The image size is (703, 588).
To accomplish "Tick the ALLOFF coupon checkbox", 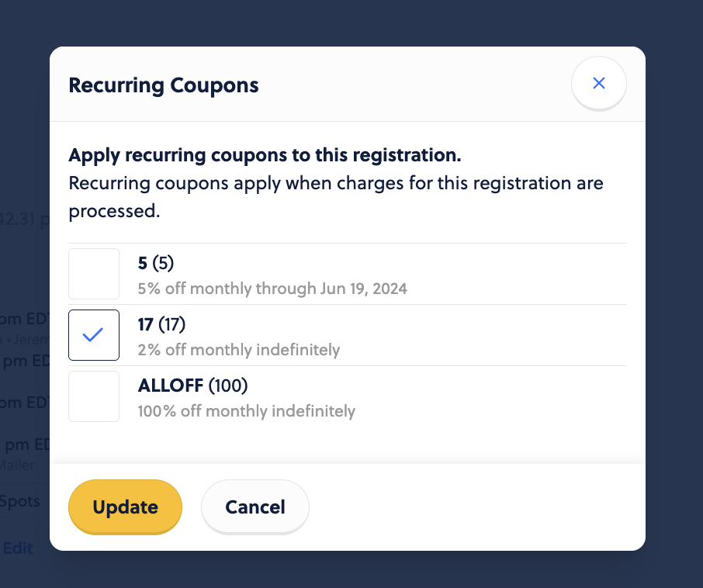I will point(94,396).
